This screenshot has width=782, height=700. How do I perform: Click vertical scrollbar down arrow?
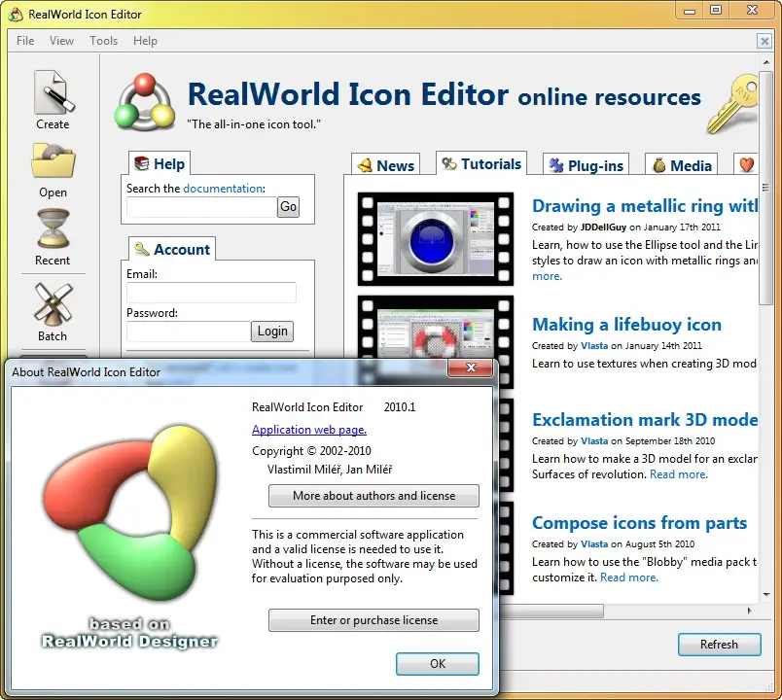(765, 594)
